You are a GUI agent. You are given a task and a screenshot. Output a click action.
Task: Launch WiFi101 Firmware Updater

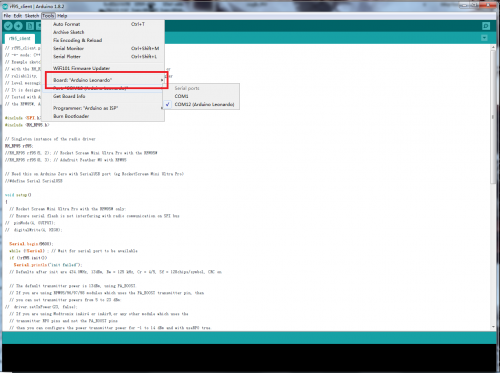[x=103, y=68]
